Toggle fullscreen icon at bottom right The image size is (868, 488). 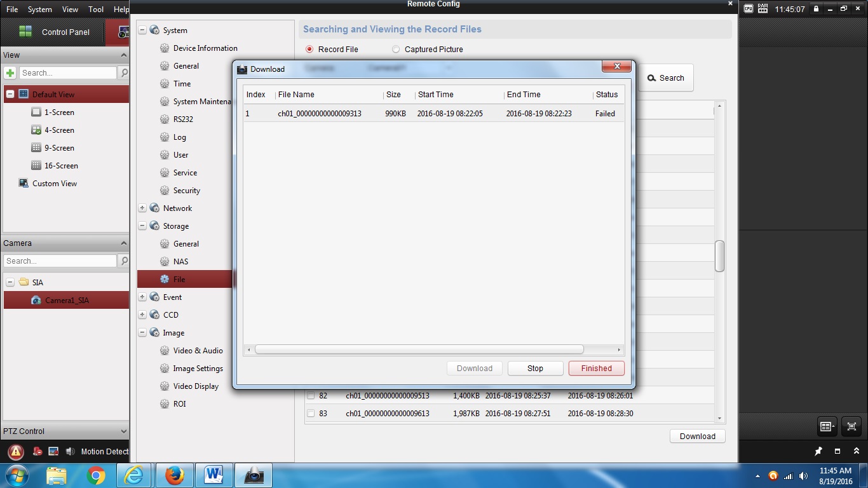[x=852, y=426]
